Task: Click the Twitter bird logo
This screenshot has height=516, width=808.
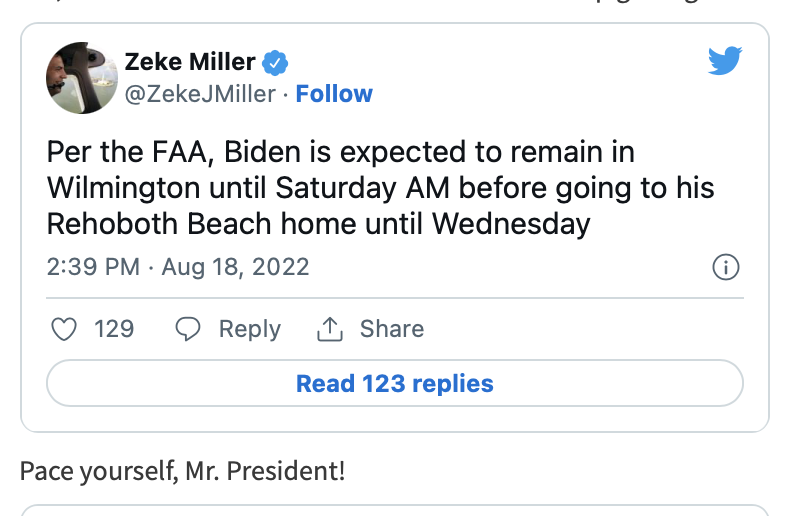Action: point(725,62)
